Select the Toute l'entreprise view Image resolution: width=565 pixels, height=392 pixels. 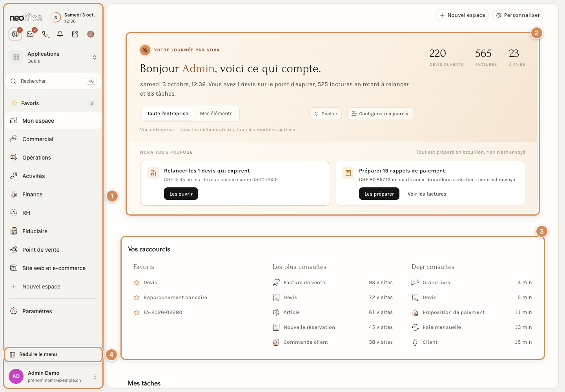168,114
